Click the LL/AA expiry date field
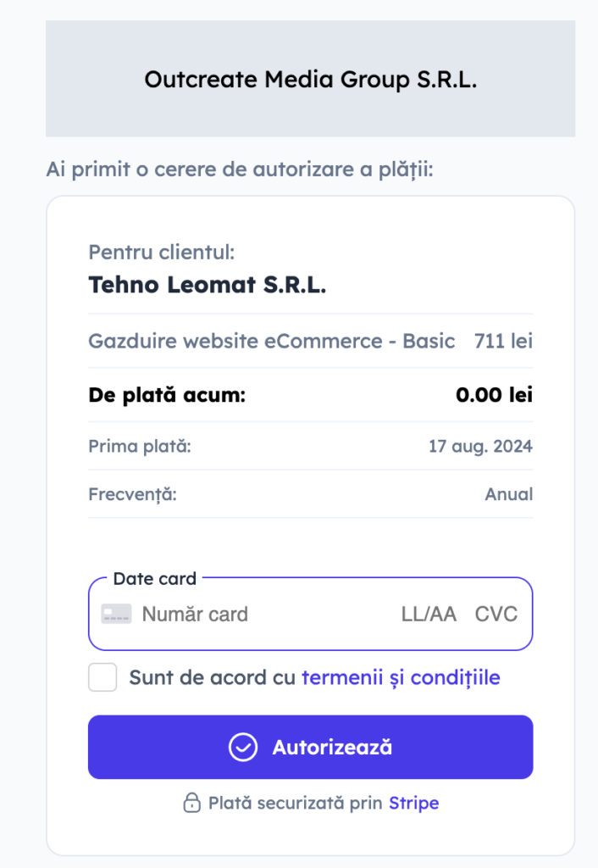 [429, 615]
